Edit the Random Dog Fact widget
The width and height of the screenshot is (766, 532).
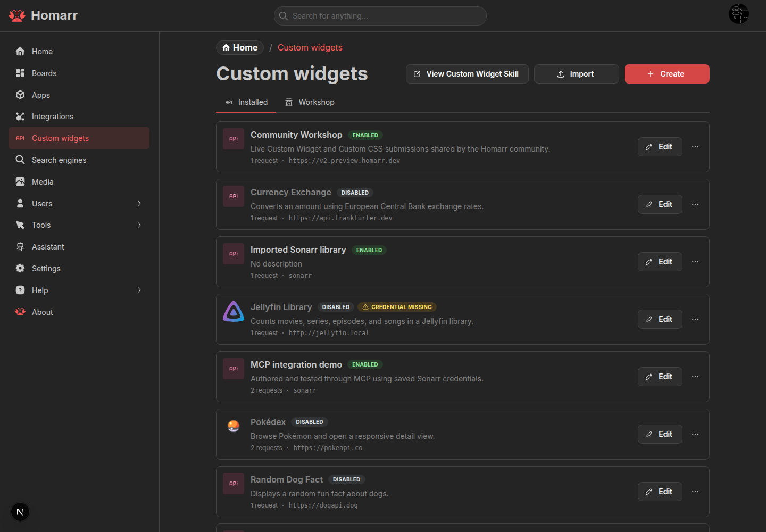tap(660, 492)
